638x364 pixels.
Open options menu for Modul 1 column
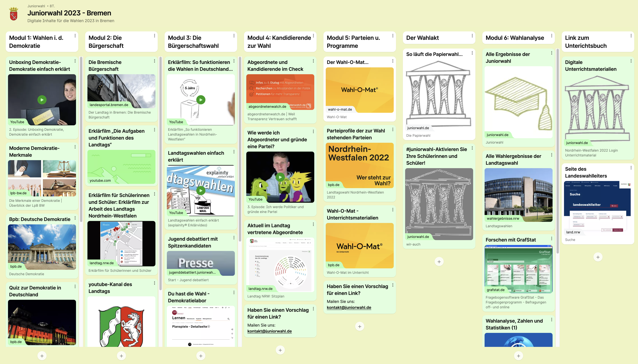pyautogui.click(x=75, y=36)
